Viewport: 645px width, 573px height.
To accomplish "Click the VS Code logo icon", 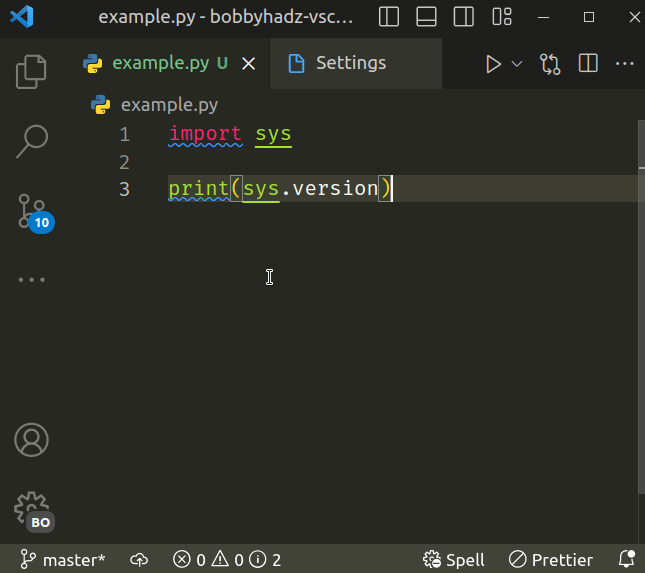I will tap(22, 17).
